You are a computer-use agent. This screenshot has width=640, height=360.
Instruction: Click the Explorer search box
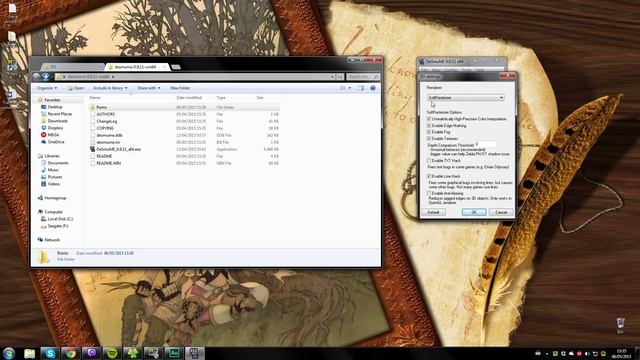(362, 77)
